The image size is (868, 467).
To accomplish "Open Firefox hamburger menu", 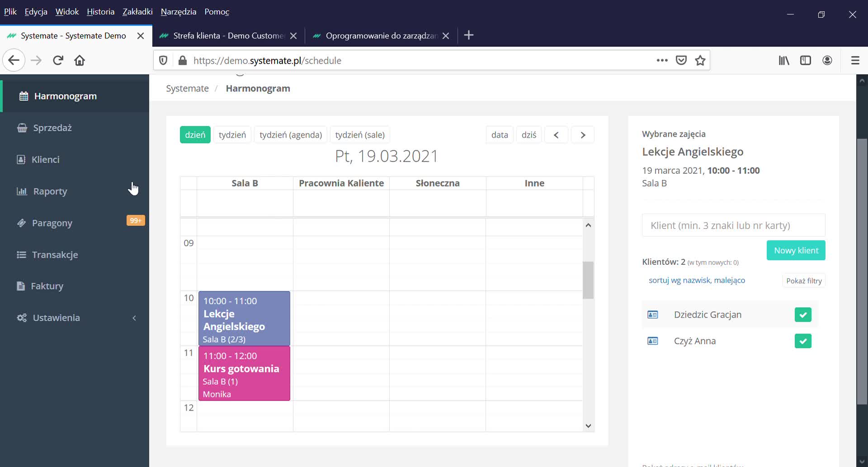I will (x=855, y=60).
